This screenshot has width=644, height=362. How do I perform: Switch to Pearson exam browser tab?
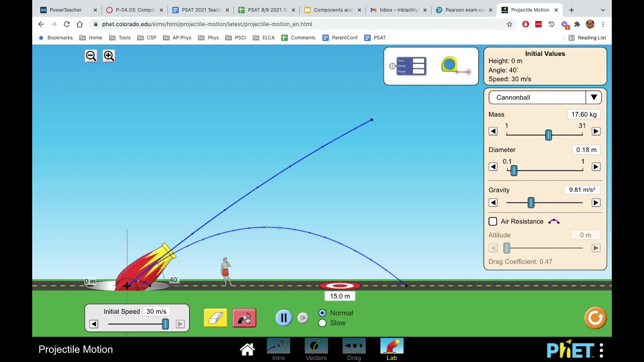(x=464, y=10)
